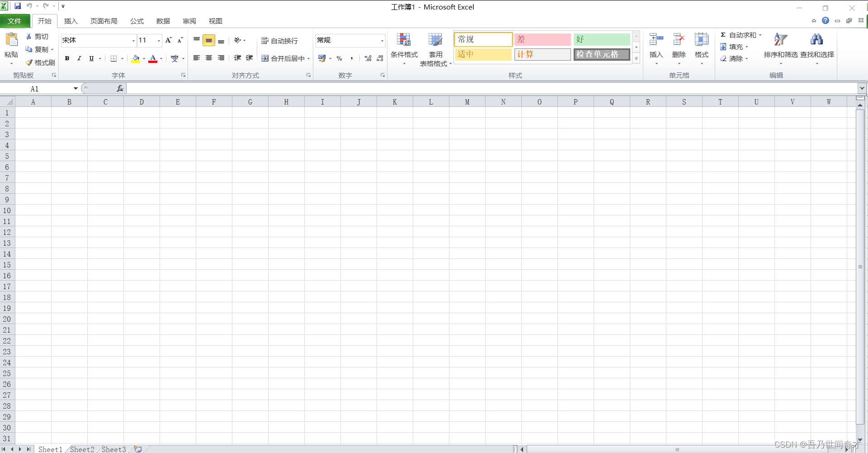Apply the 差 (Bad) cell style
This screenshot has height=453, width=868.
pyautogui.click(x=542, y=39)
